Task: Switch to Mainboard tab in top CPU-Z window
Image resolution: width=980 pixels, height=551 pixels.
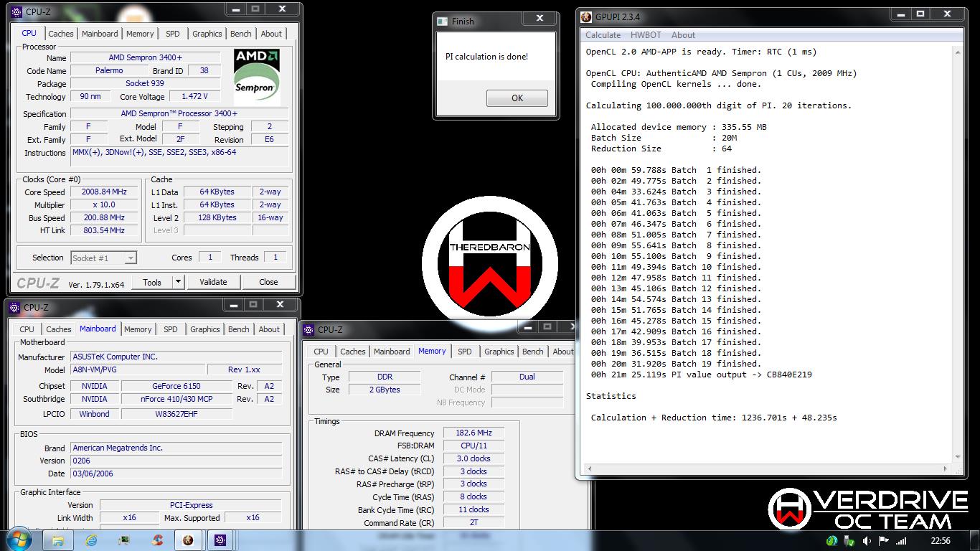Action: click(x=100, y=34)
